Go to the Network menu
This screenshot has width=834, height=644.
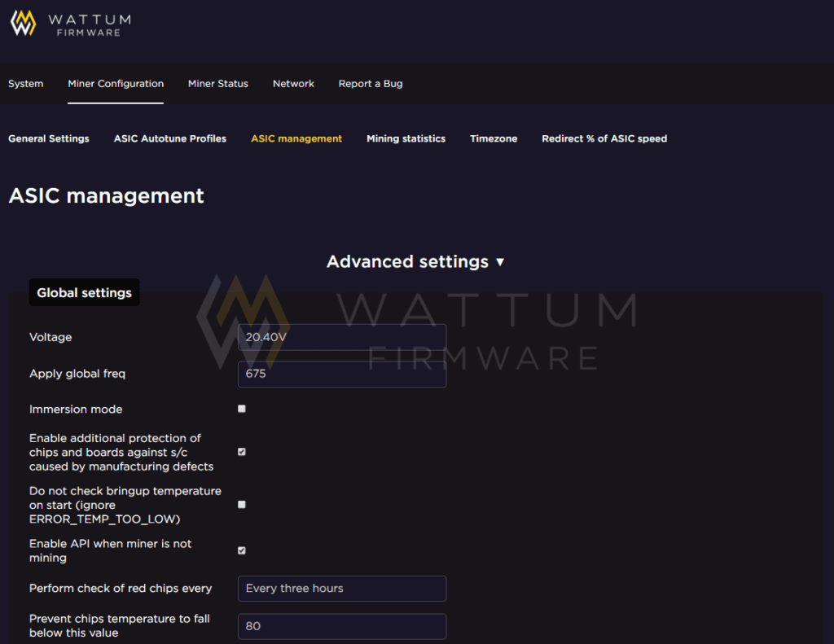pos(293,84)
